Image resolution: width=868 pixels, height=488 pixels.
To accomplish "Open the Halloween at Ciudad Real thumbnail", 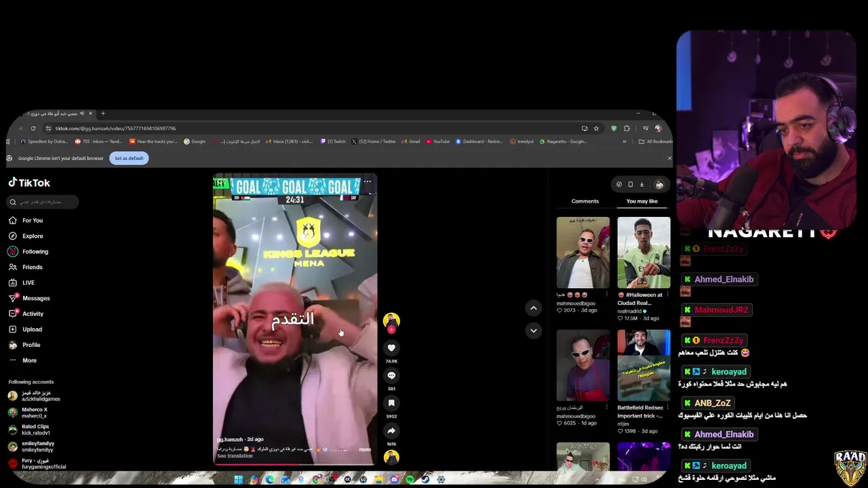I will click(644, 253).
